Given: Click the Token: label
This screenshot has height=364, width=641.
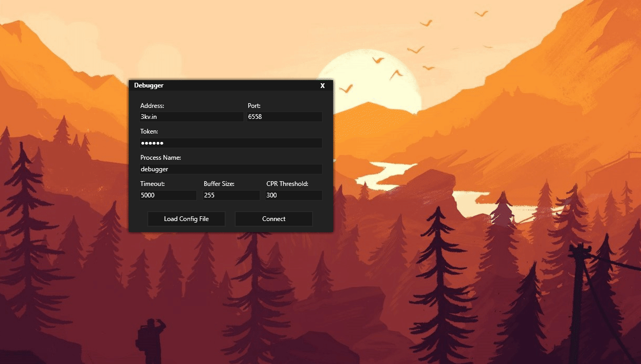Looking at the screenshot, I should [149, 131].
